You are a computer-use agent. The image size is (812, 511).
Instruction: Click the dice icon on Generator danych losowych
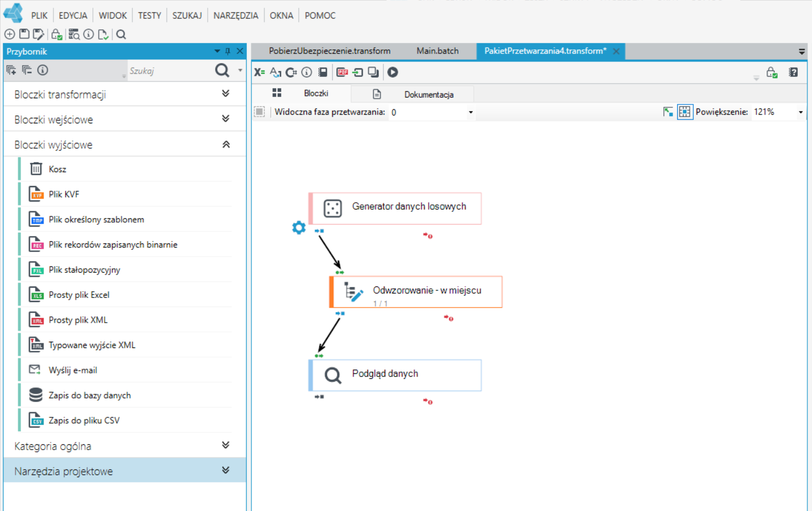point(333,208)
